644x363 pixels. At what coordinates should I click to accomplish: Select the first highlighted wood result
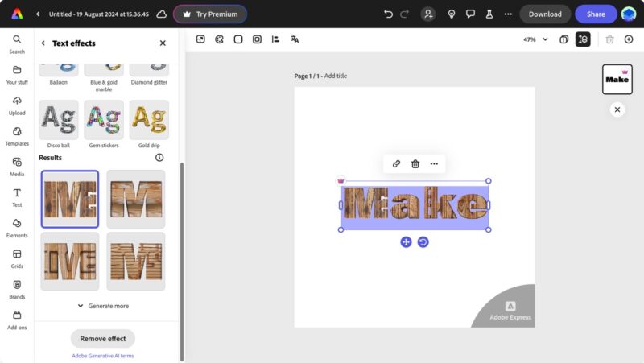(70, 199)
